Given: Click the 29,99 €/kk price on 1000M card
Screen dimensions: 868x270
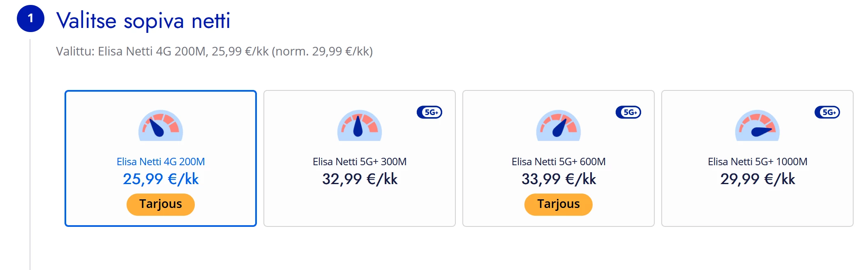Looking at the screenshot, I should click(x=757, y=179).
